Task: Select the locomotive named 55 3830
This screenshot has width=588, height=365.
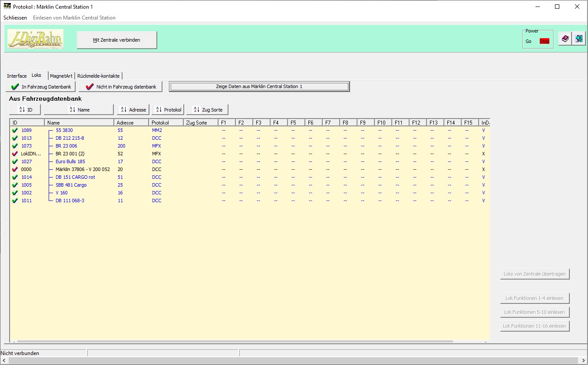Action: point(64,130)
